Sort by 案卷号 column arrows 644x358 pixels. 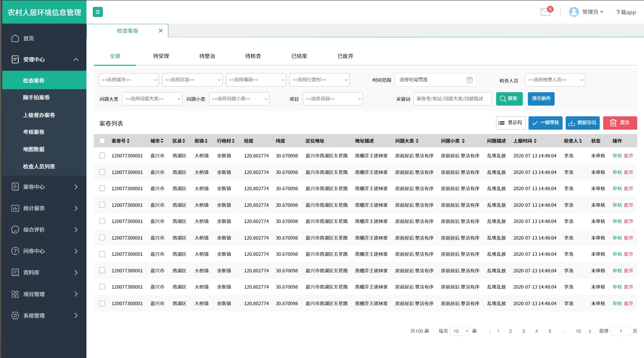pyautogui.click(x=128, y=141)
